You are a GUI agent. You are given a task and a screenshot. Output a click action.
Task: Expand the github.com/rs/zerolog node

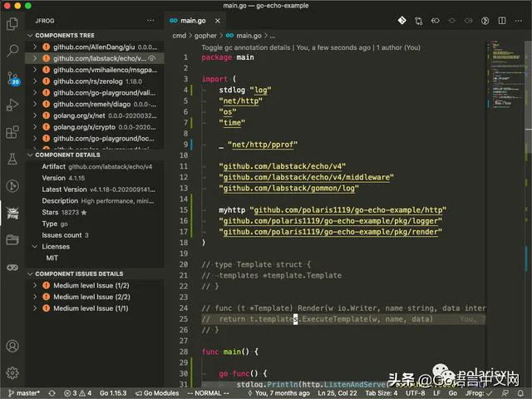(x=35, y=81)
